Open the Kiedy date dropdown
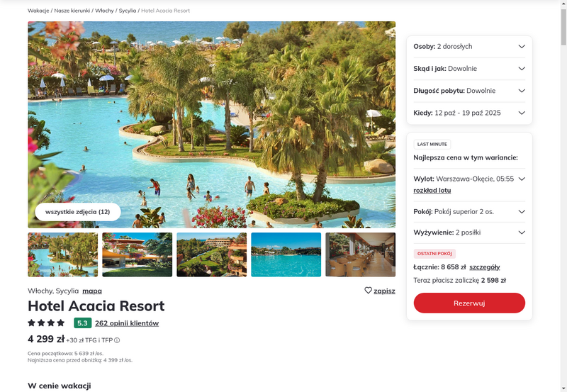Screen dimensions: 567x392 click(469, 113)
